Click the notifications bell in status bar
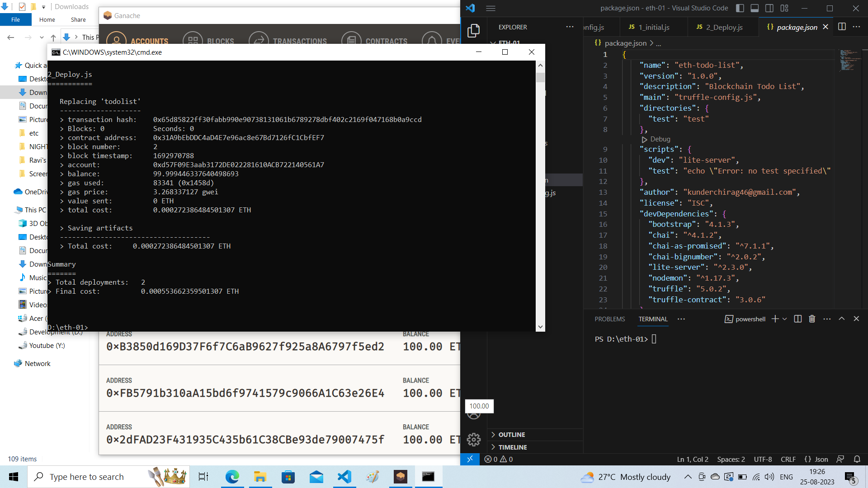Screen dimensions: 868x488 (x=857, y=459)
